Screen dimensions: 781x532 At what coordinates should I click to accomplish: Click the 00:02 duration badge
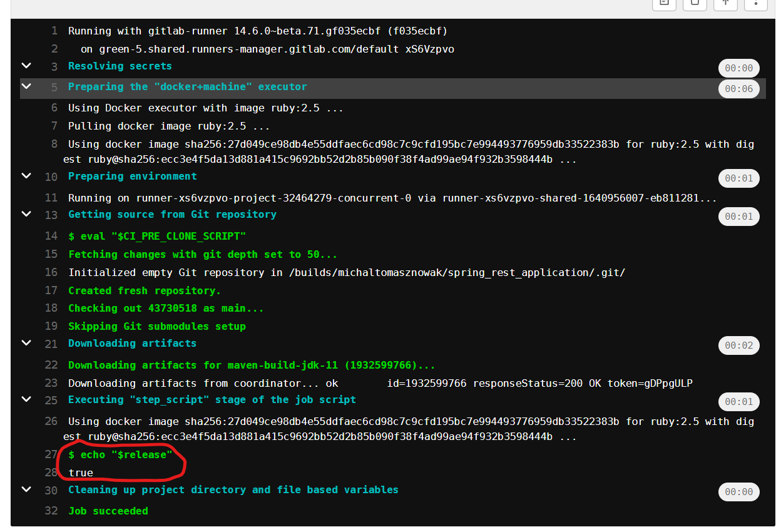738,345
